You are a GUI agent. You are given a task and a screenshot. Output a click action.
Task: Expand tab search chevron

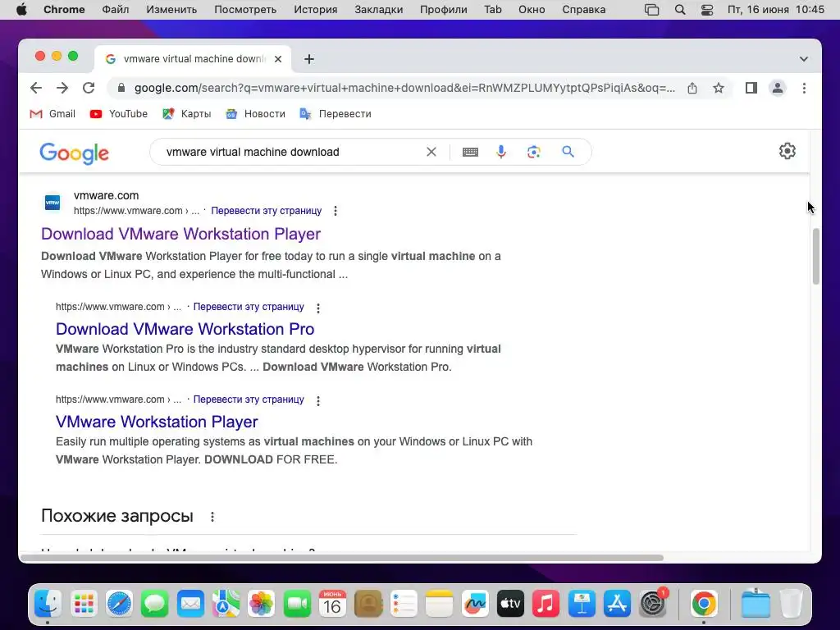(x=804, y=59)
